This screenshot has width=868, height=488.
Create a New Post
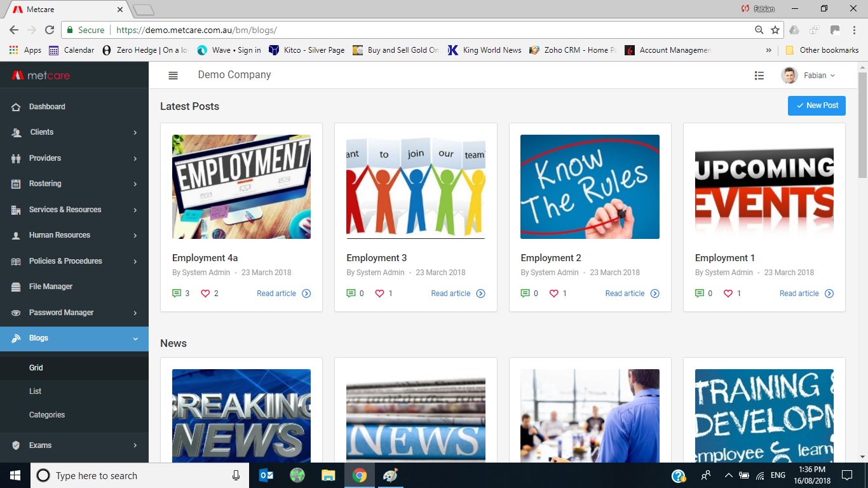coord(817,105)
